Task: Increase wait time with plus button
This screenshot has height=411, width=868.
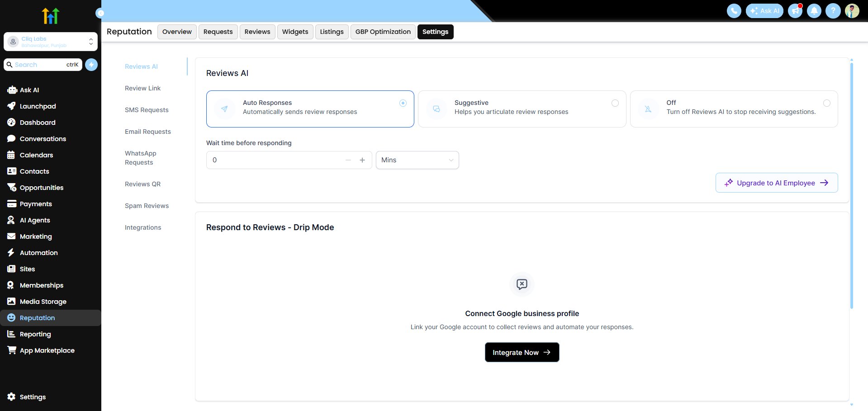Action: (362, 160)
